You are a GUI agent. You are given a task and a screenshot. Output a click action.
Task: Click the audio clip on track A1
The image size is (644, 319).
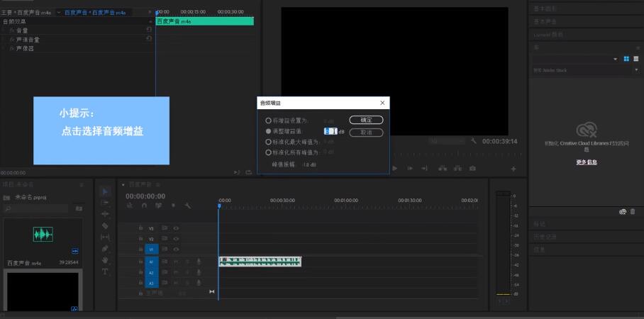[260, 262]
